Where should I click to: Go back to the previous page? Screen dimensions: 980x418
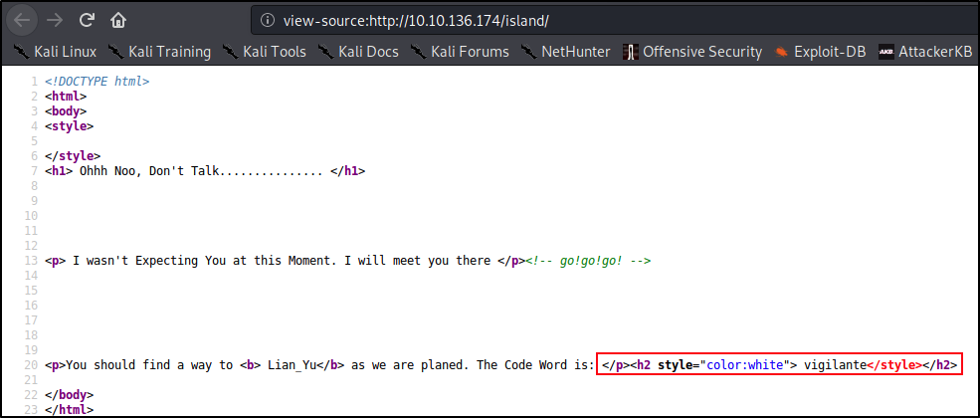(x=23, y=20)
